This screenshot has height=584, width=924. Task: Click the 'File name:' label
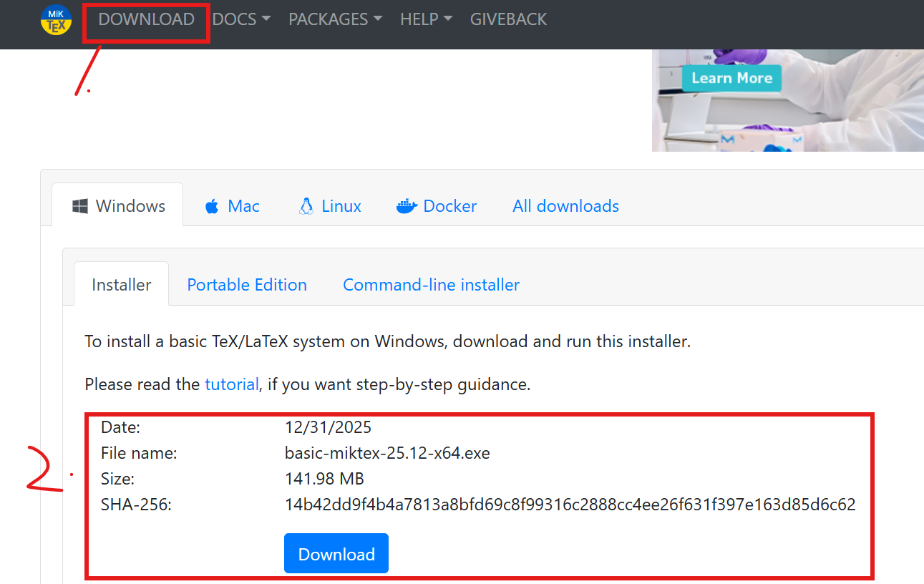pyautogui.click(x=139, y=453)
